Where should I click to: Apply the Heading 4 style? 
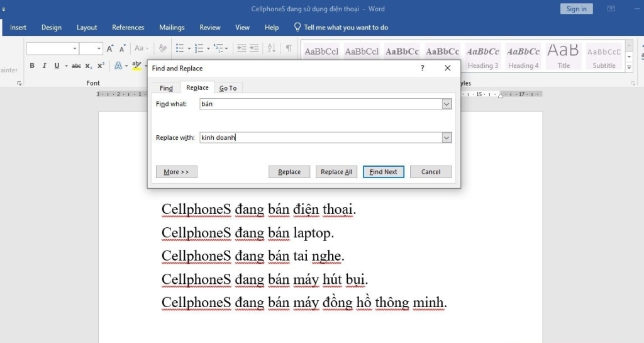pyautogui.click(x=523, y=56)
